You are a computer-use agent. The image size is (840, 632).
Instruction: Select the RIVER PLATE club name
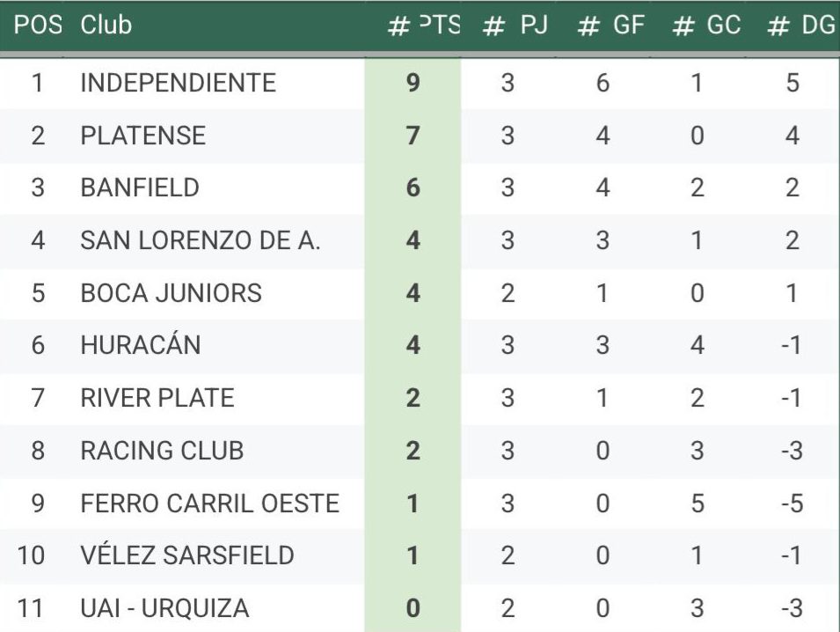pos(157,398)
